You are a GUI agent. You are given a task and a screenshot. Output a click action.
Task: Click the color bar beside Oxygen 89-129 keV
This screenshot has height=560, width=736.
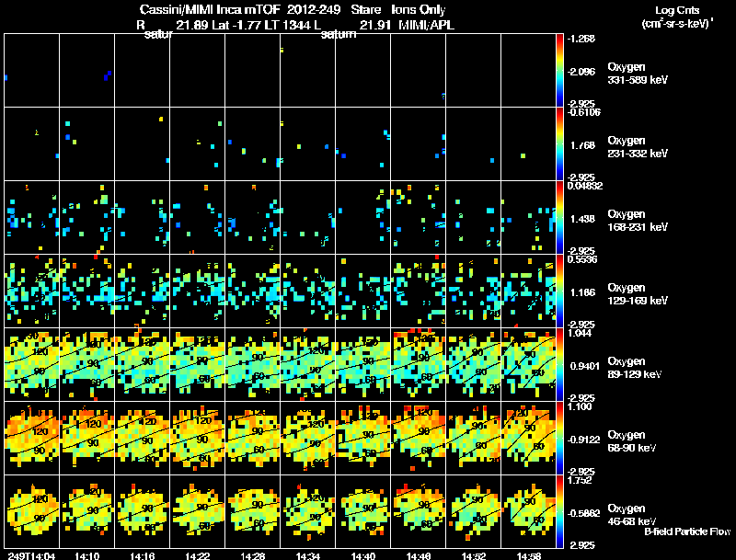(x=559, y=364)
